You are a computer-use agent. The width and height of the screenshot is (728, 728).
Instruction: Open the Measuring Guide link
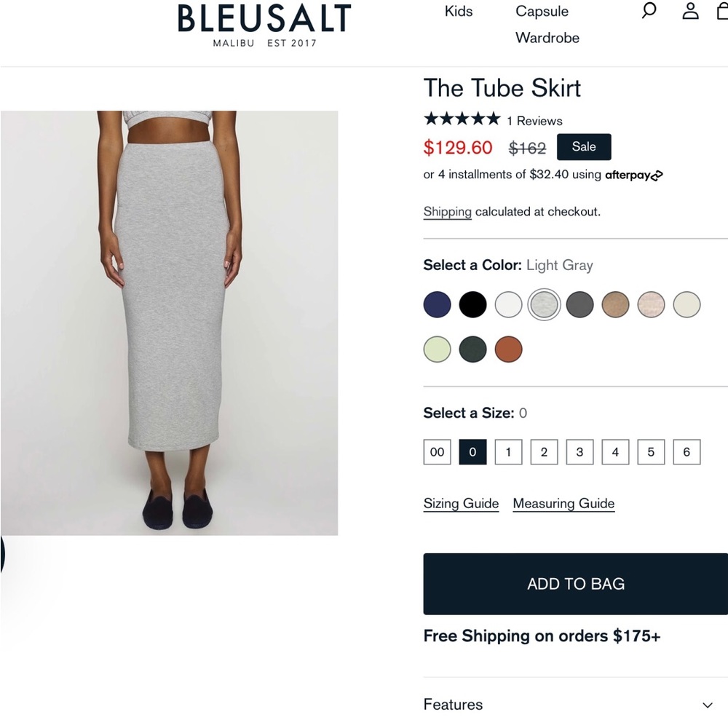[x=563, y=503]
